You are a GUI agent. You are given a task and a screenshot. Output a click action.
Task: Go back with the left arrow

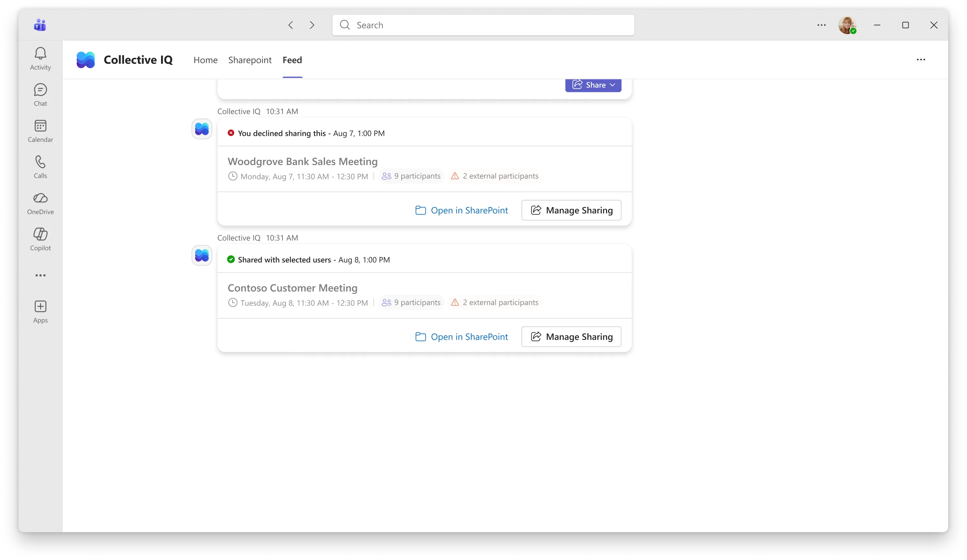(x=291, y=25)
